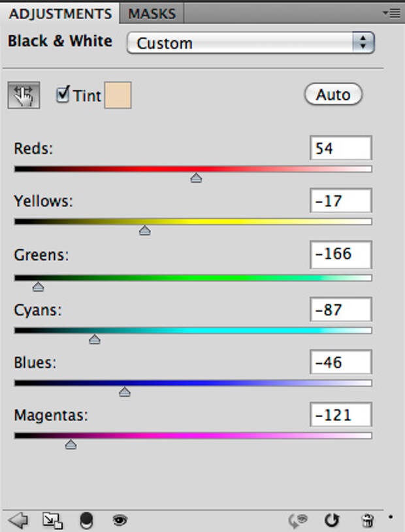Click the Magentas slider handle
Screen dimensions: 405x532
(71, 445)
